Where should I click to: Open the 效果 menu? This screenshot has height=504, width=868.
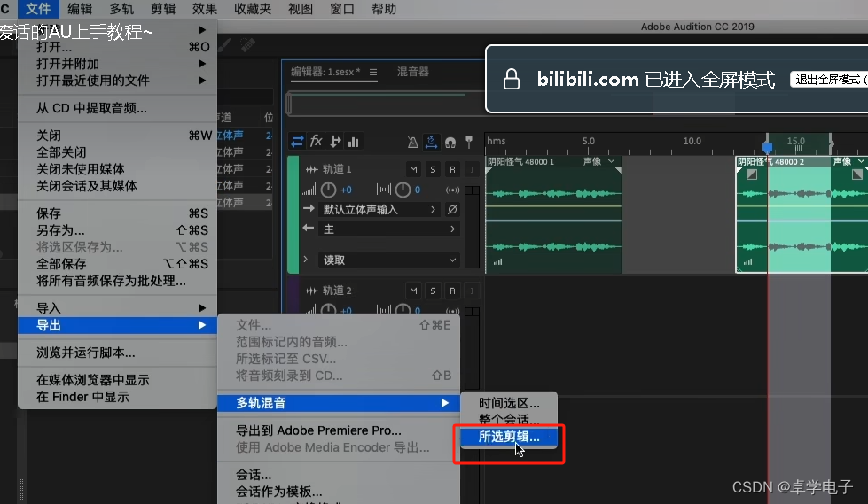click(x=204, y=9)
